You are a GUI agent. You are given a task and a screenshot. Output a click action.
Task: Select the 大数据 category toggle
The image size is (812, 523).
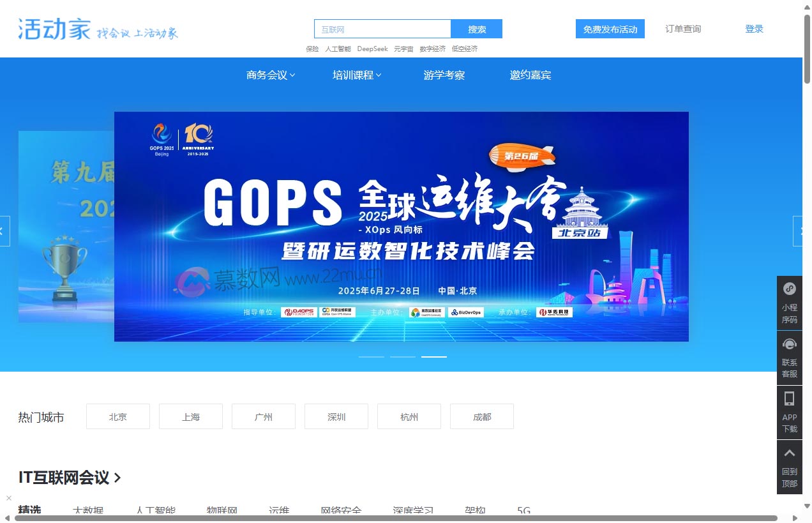coord(88,510)
